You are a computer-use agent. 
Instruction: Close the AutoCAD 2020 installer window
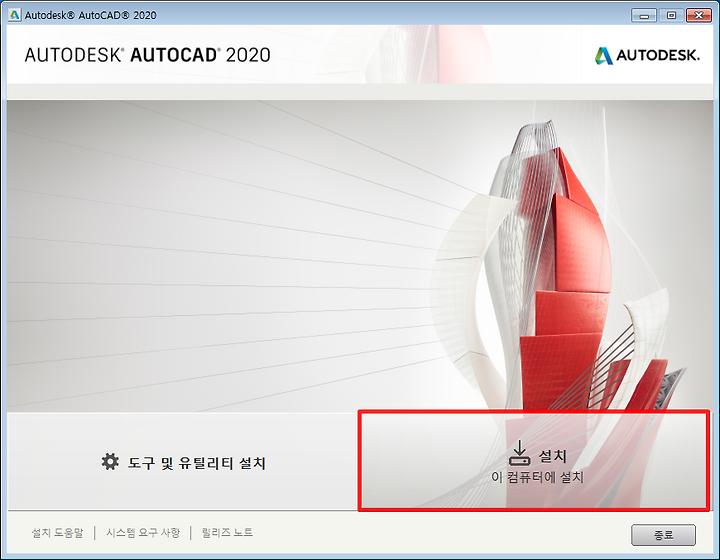[x=699, y=16]
